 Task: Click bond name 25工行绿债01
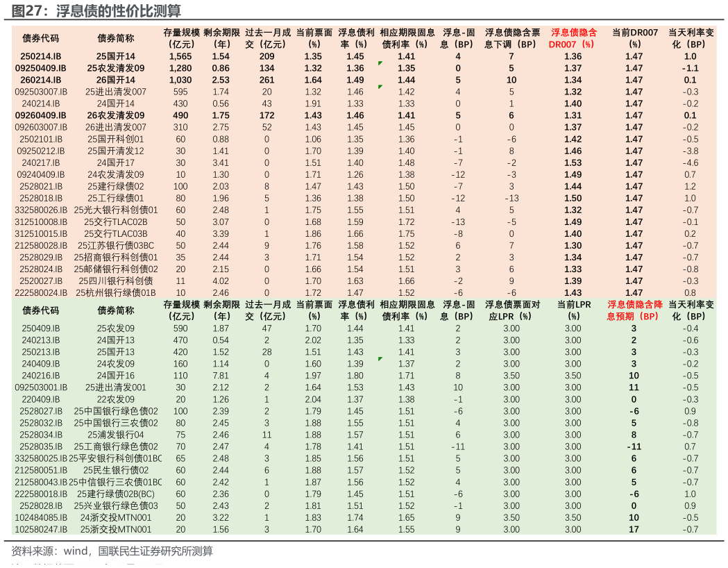116,199
